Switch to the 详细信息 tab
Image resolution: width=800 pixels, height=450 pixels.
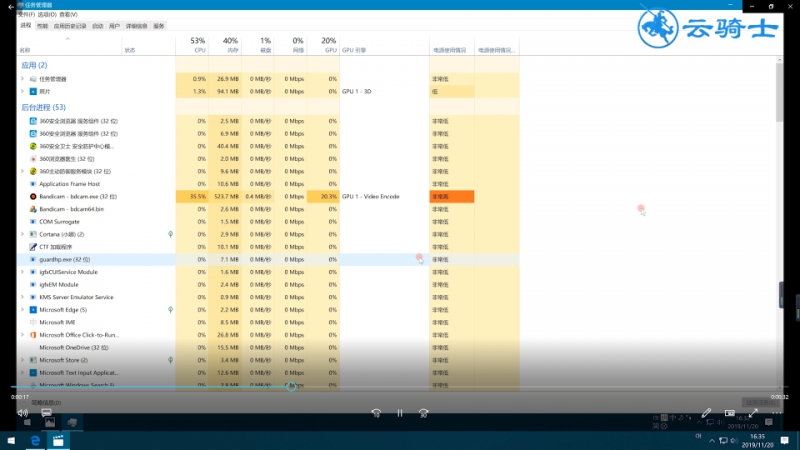click(136, 26)
